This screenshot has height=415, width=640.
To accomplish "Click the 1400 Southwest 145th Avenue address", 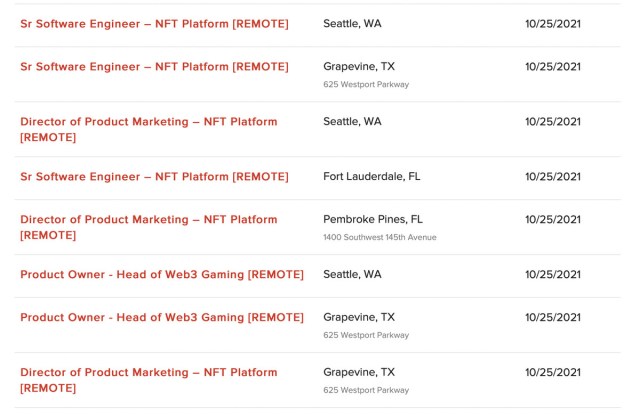I will [x=380, y=237].
